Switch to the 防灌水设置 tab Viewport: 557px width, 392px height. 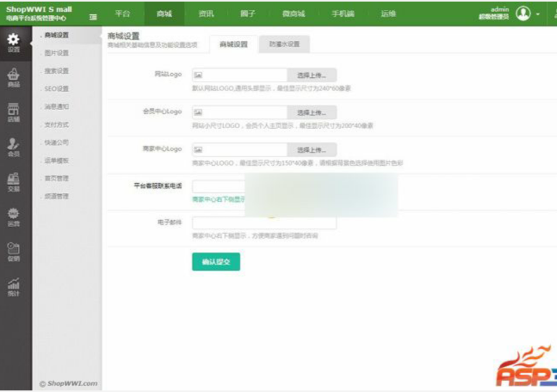pyautogui.click(x=284, y=44)
